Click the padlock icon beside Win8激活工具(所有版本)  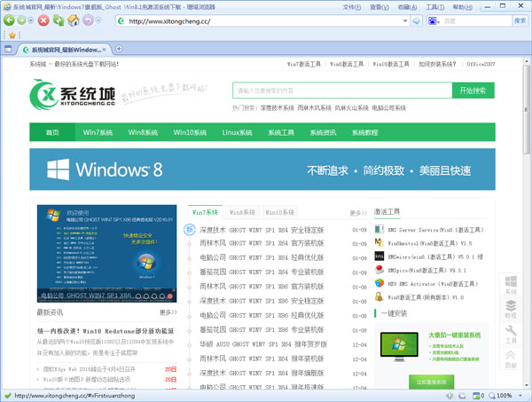point(379,296)
